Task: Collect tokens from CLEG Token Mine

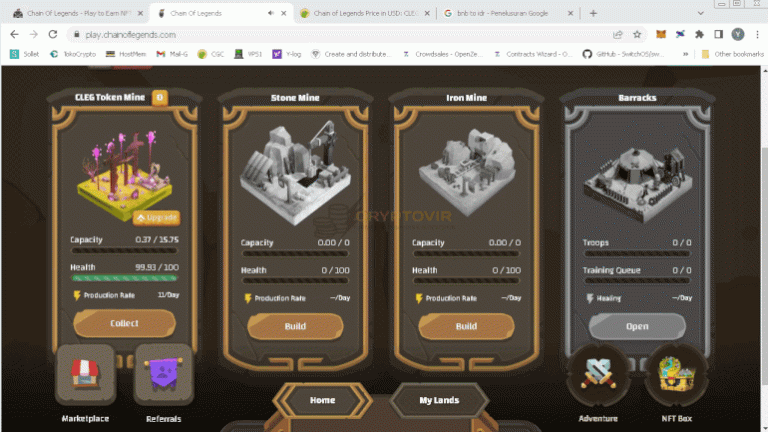Action: point(124,323)
